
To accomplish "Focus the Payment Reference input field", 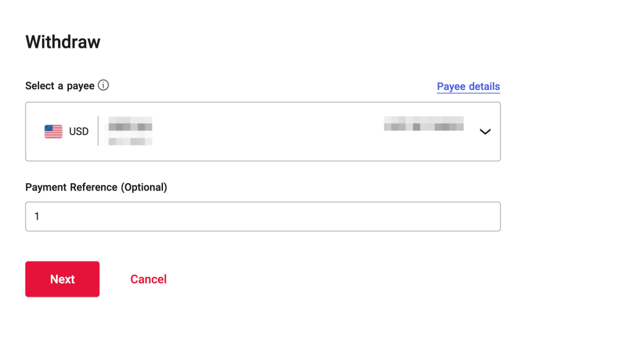I will [x=263, y=217].
